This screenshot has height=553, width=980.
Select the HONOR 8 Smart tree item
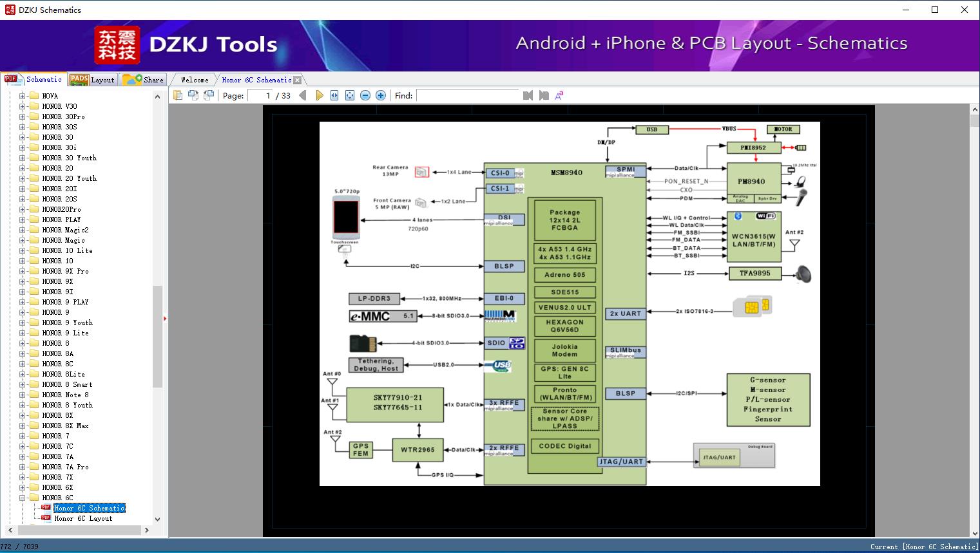click(x=67, y=384)
